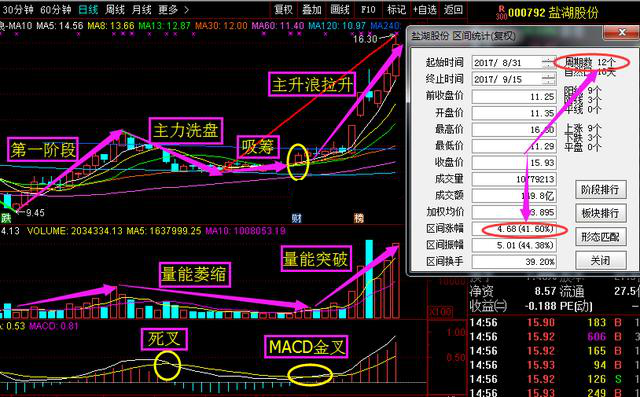Adjust the 起始时间 date stepper
Viewport: 640px width, 397px height.
549,62
